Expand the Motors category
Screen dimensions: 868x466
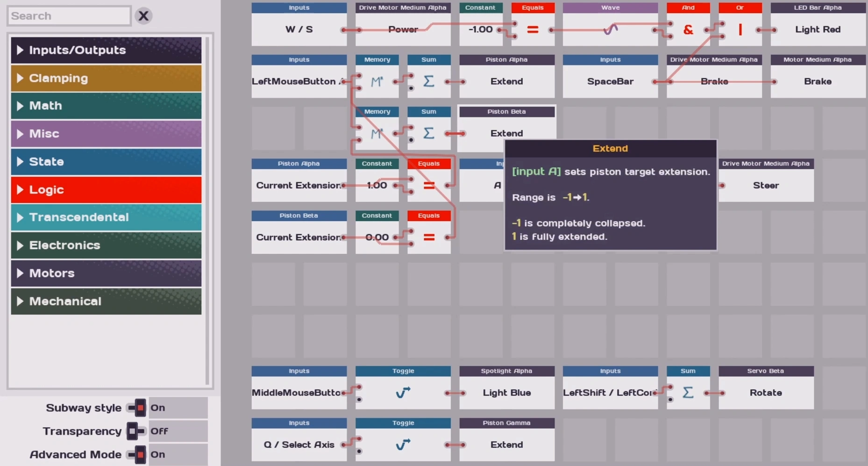pos(106,273)
